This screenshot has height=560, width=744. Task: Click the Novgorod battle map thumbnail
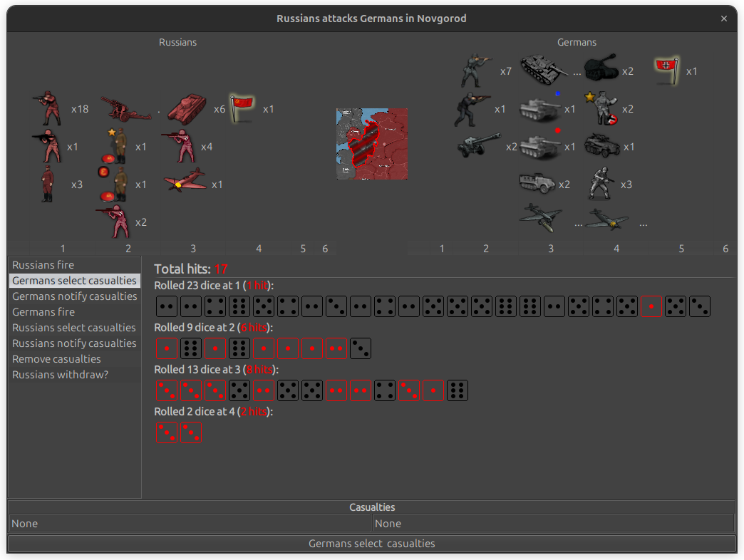(371, 143)
